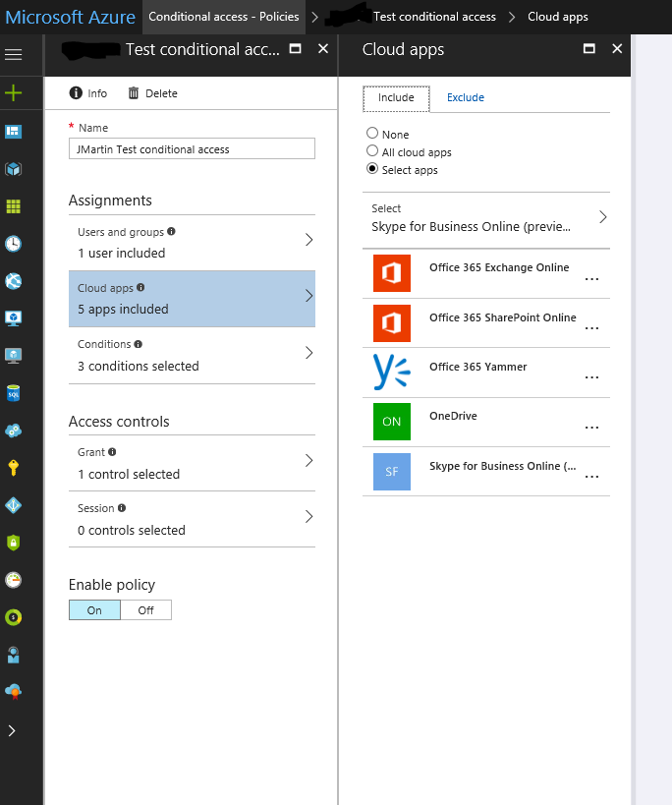Click the info icon next to Cloud apps

click(x=140, y=287)
